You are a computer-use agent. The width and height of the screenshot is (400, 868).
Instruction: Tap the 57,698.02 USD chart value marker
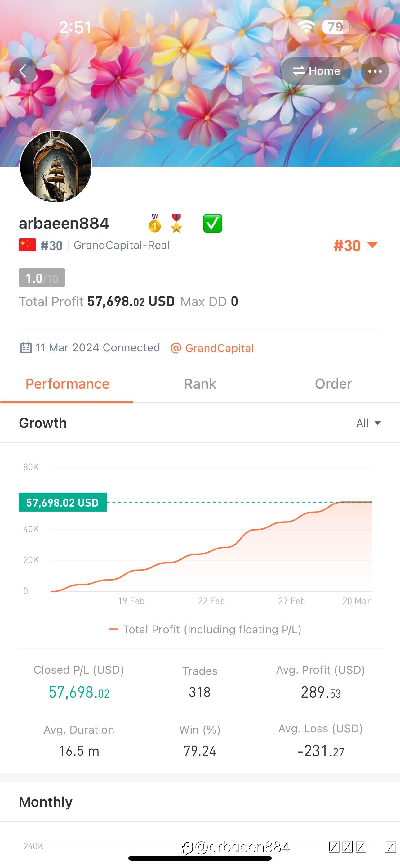pyautogui.click(x=63, y=502)
